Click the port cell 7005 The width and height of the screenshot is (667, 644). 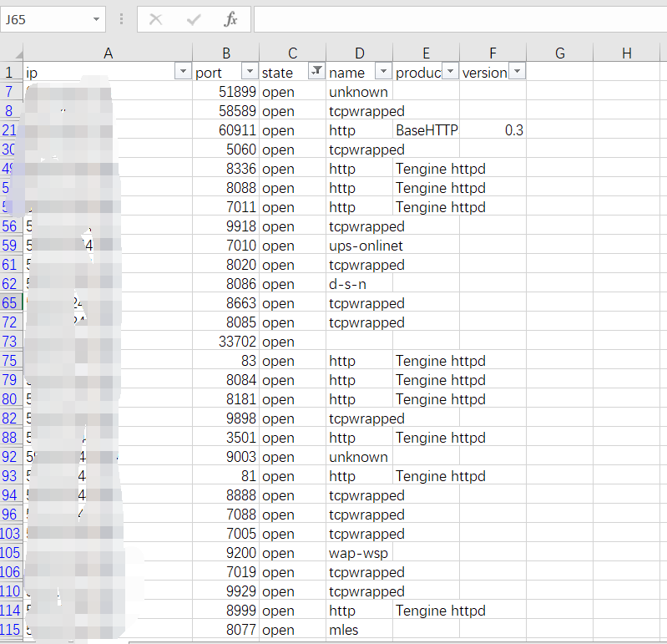tap(226, 534)
